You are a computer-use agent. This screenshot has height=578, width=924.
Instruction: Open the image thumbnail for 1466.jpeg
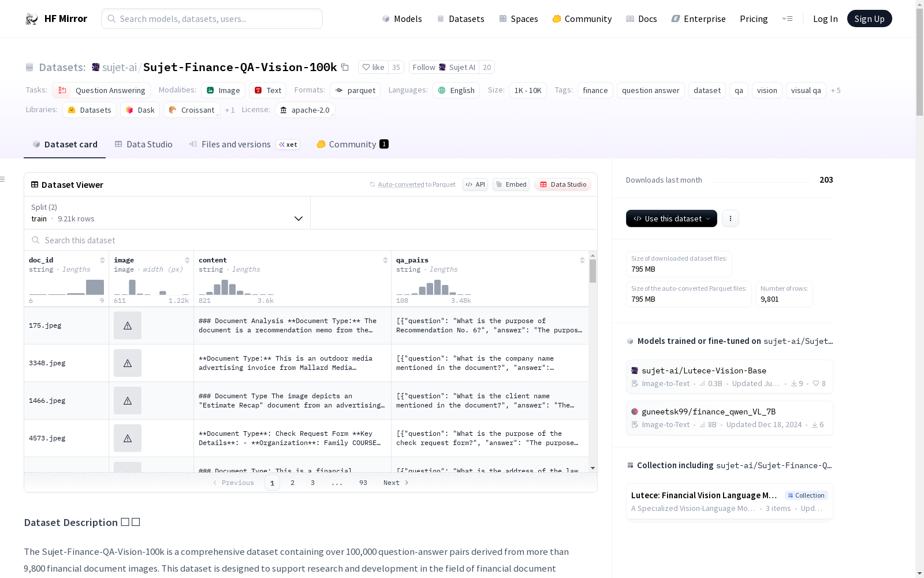coord(128,401)
